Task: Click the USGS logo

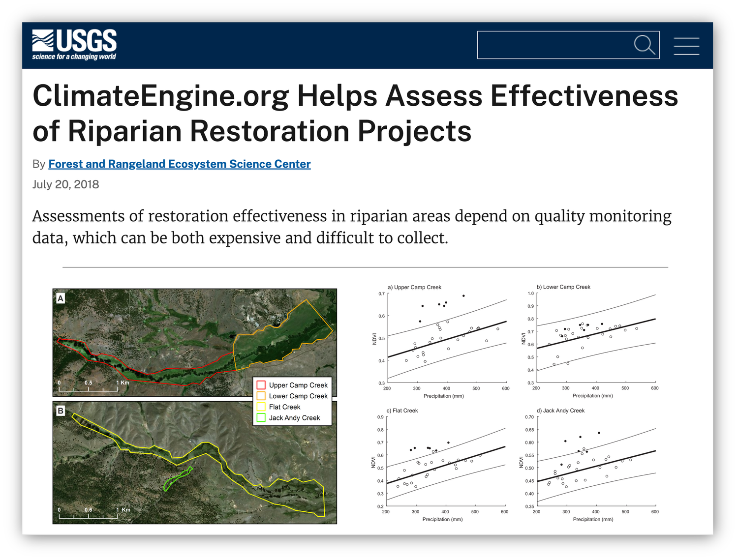Action: pyautogui.click(x=74, y=43)
